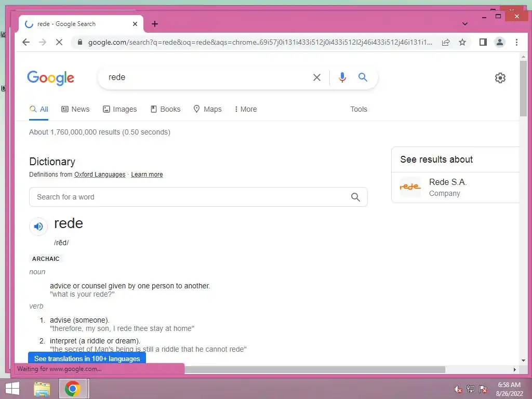This screenshot has width=532, height=399.
Task: Click the dictionary search magnifier icon
Action: coord(355,197)
